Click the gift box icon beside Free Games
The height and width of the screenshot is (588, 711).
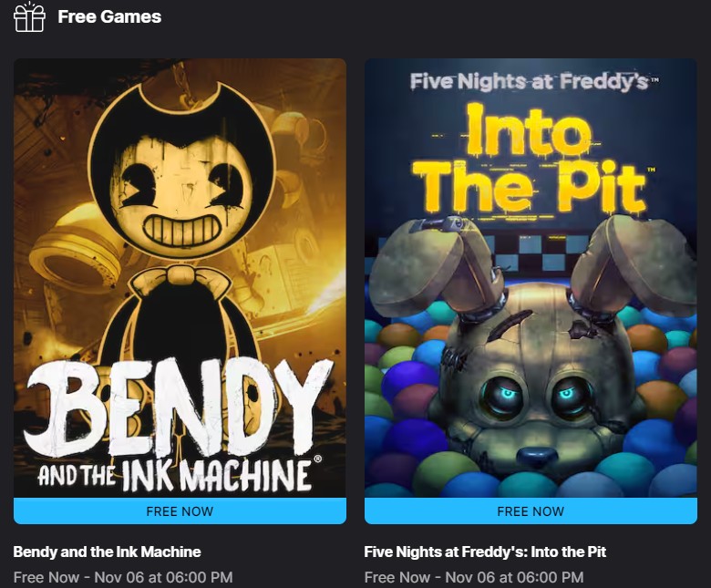[29, 16]
